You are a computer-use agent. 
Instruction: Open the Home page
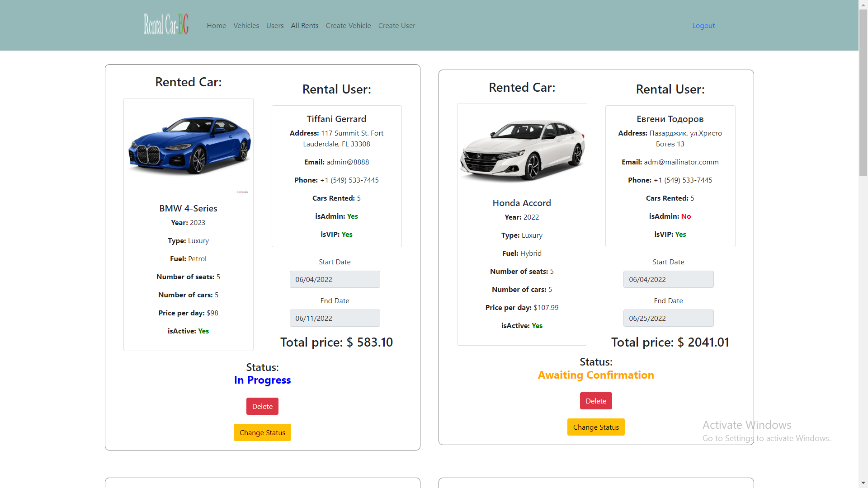coord(216,25)
